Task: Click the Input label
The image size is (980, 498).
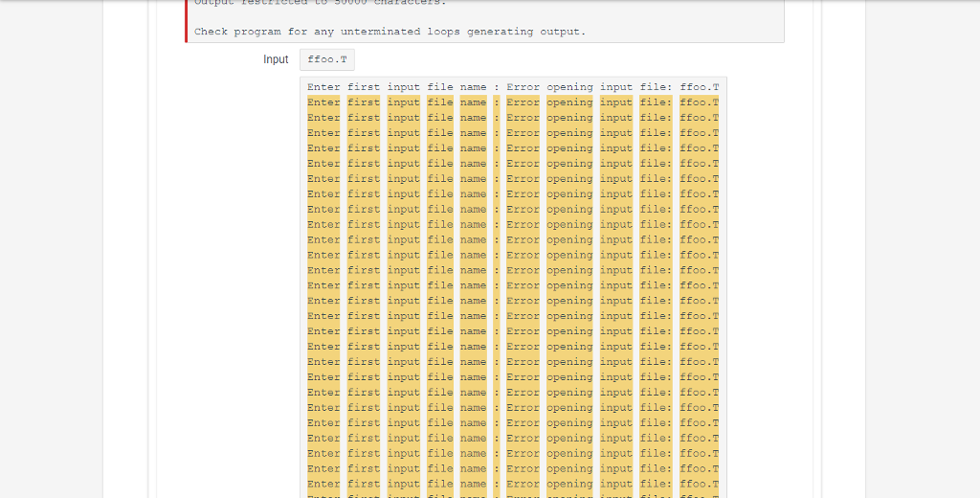Action: click(276, 59)
